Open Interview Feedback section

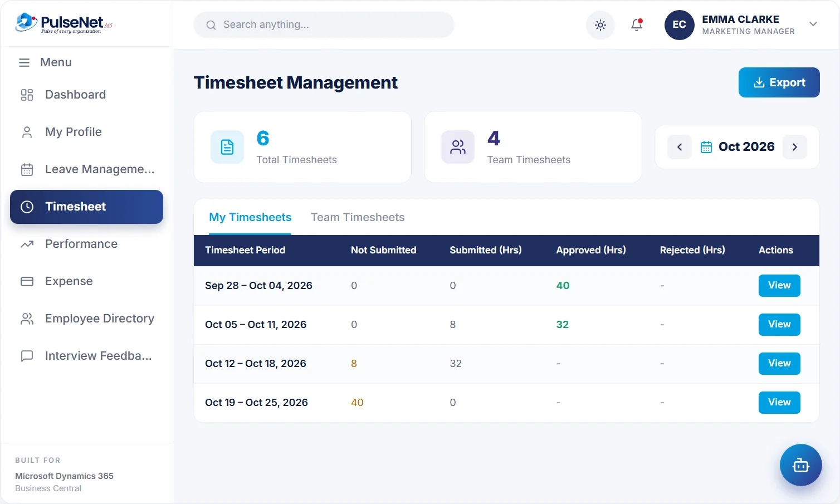tap(86, 356)
